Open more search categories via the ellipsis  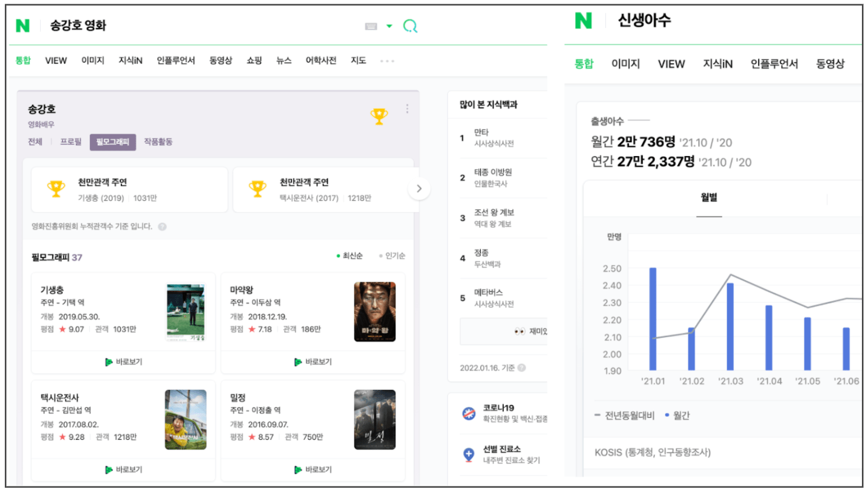click(x=387, y=61)
